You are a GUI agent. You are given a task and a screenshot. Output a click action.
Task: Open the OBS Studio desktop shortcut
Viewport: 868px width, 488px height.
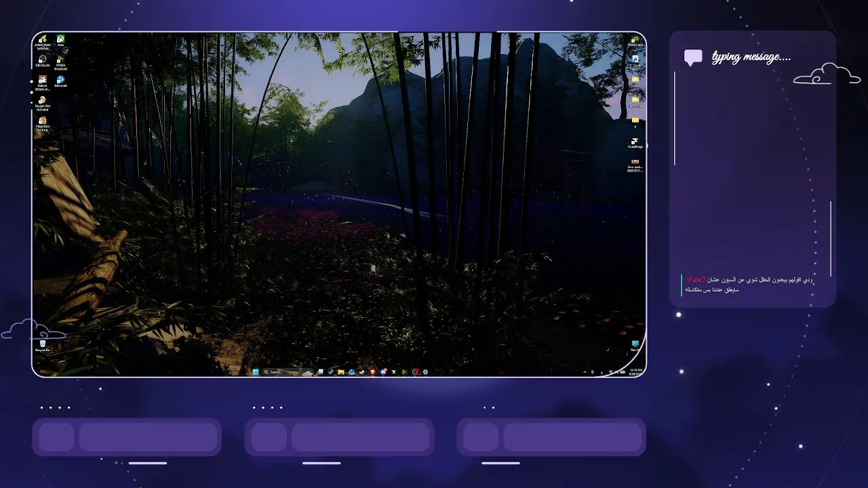coord(43,60)
